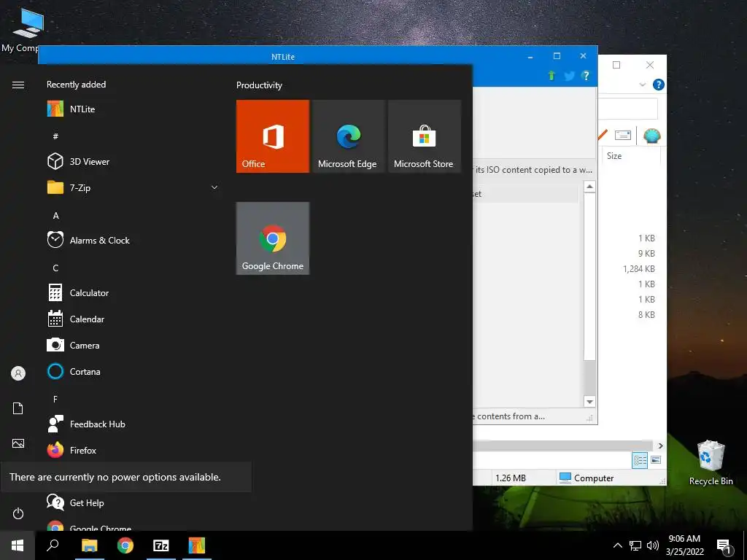Screen dimensions: 747x560
Task: Switch Explorer to large thumbnails view
Action: [x=656, y=460]
